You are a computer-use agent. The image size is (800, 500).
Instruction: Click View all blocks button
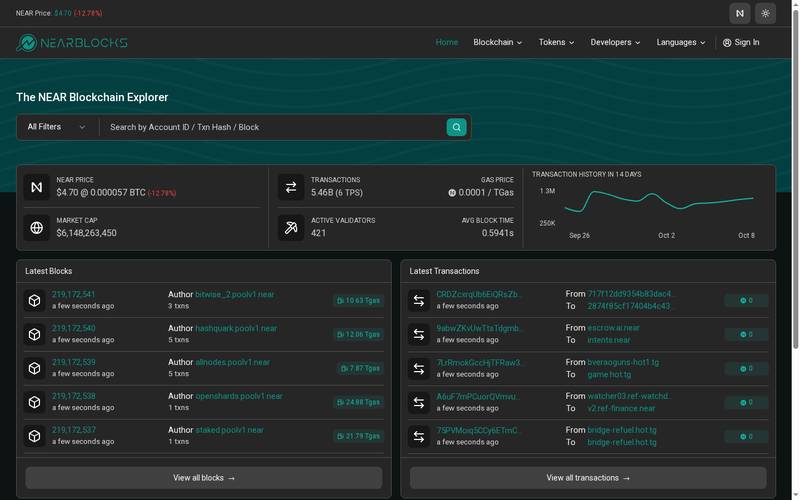pyautogui.click(x=204, y=478)
